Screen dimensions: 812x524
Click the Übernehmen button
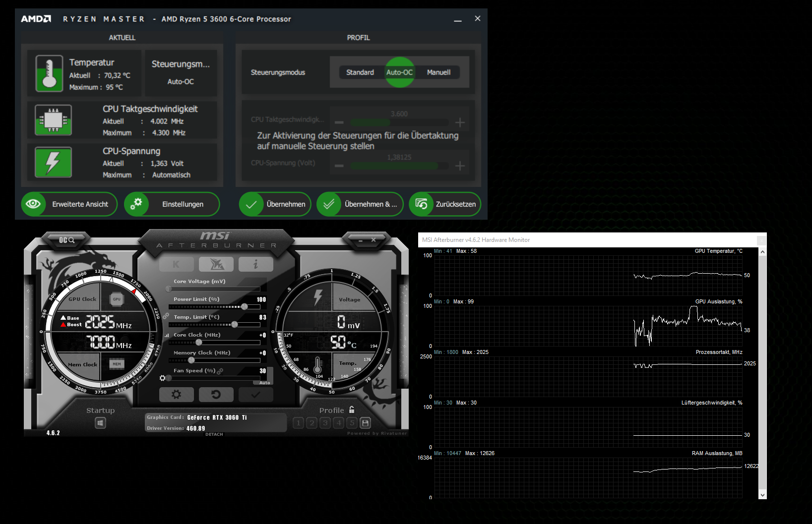click(275, 204)
